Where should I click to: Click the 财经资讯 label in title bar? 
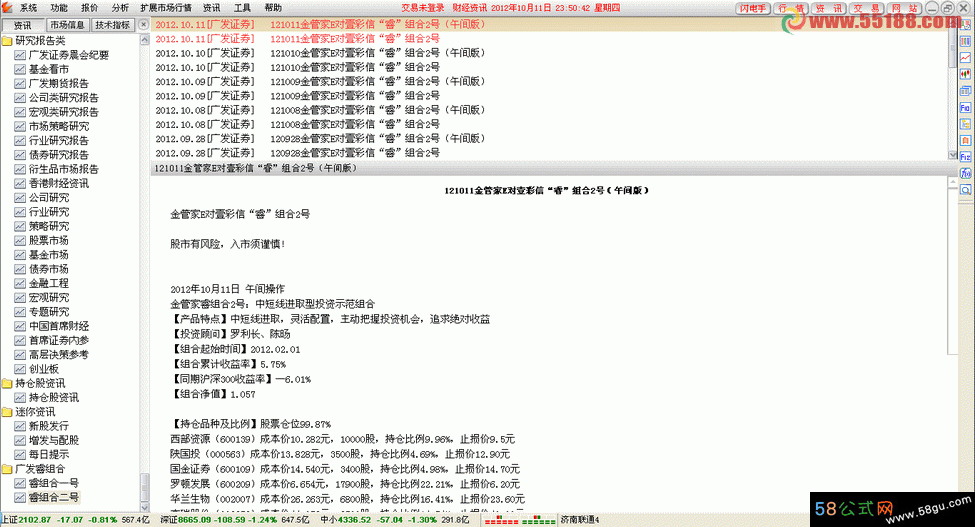click(469, 7)
